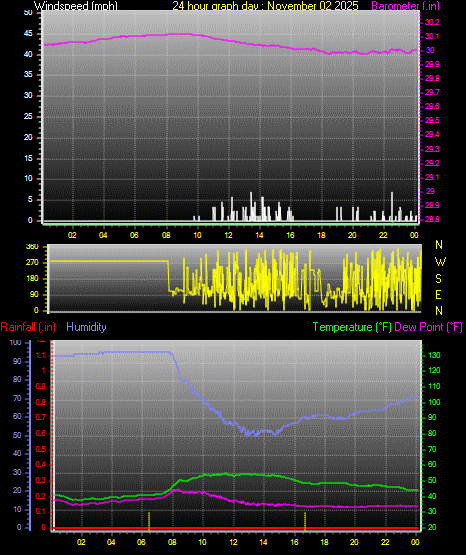The height and width of the screenshot is (555, 466).
Task: Click the Rainfall (.in) legend label
Action: tap(28, 327)
